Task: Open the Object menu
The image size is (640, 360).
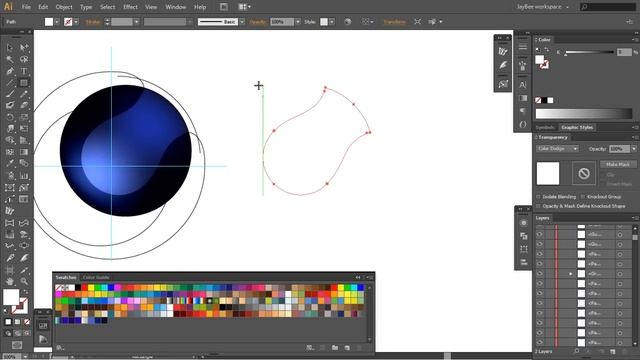Action: pyautogui.click(x=64, y=7)
